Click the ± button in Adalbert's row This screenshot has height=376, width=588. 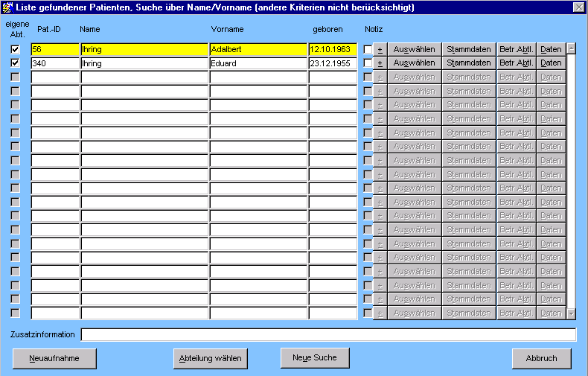pos(380,50)
